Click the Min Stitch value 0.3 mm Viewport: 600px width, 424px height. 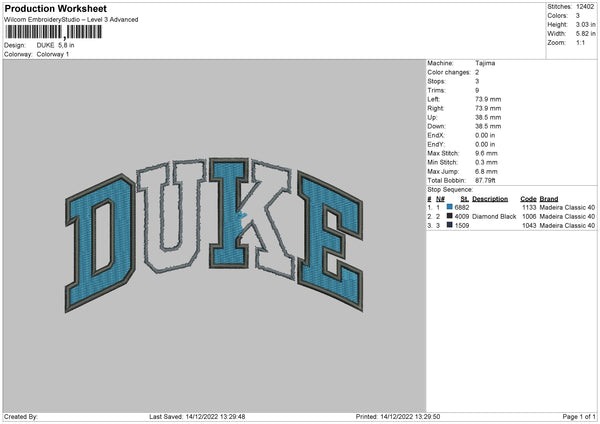[x=486, y=162]
